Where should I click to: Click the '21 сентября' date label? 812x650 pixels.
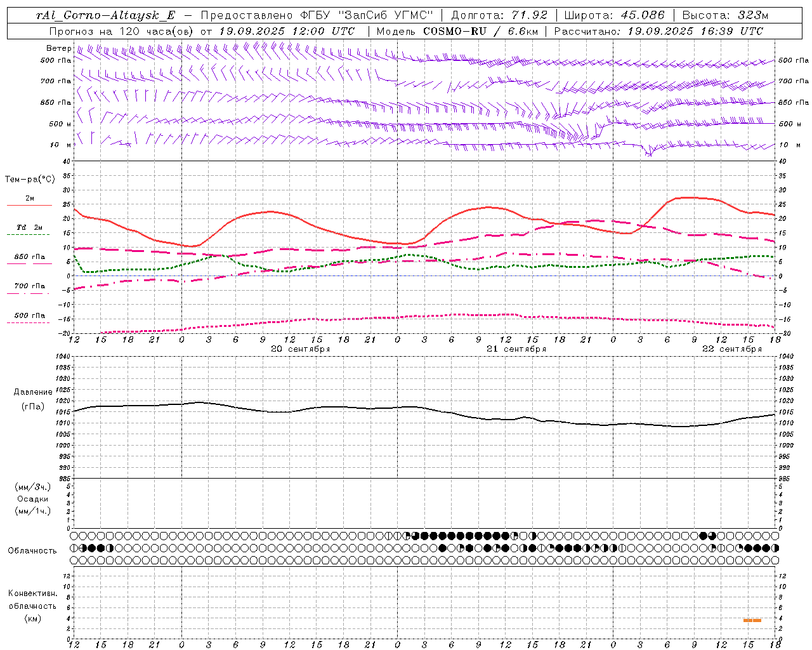pyautogui.click(x=516, y=349)
